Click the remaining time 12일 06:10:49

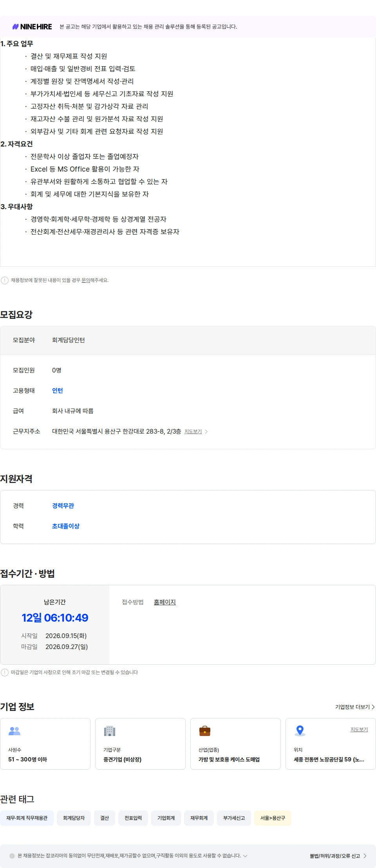(x=55, y=618)
